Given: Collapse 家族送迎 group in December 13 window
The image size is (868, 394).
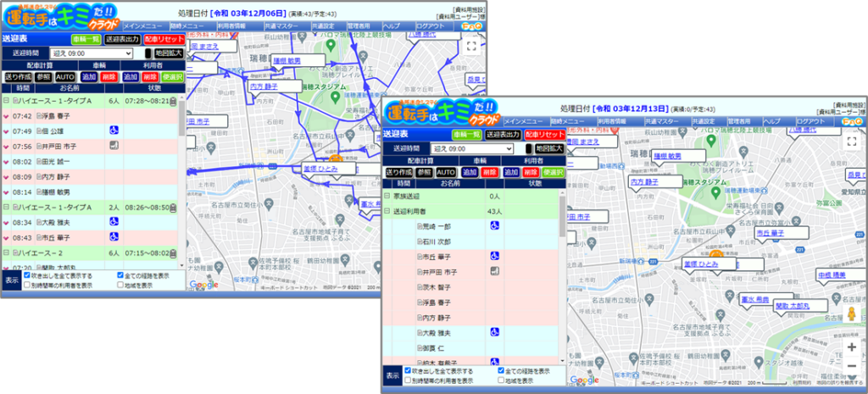Looking at the screenshot, I should (x=387, y=196).
